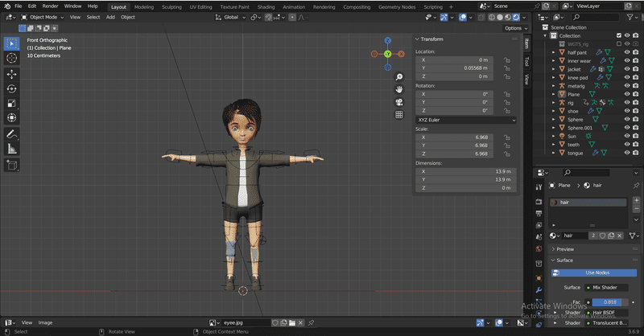The width and height of the screenshot is (644, 336).
Task: Open the Sculpting workspace tab
Action: coord(171,6)
